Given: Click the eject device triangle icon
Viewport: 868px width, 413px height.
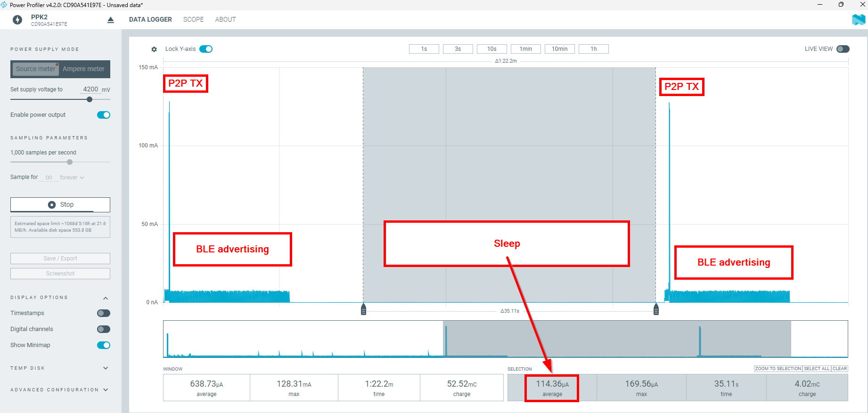Looking at the screenshot, I should pos(111,20).
